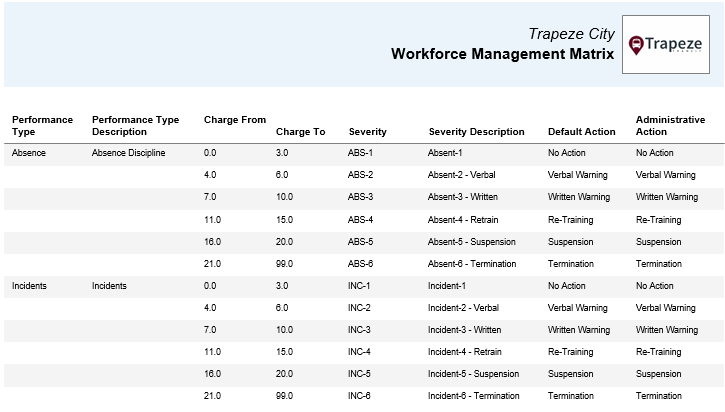Click the INC-3 severity code
725x412 pixels.
[x=359, y=330]
